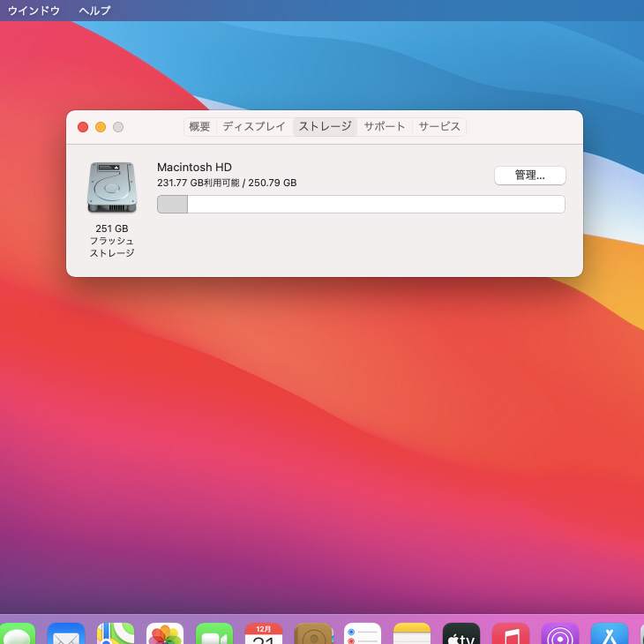Click the Macintosh HD drive icon

112,187
